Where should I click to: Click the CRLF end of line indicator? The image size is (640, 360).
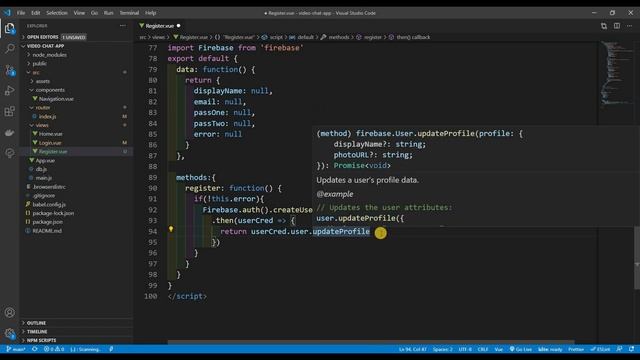pyautogui.click(x=483, y=349)
